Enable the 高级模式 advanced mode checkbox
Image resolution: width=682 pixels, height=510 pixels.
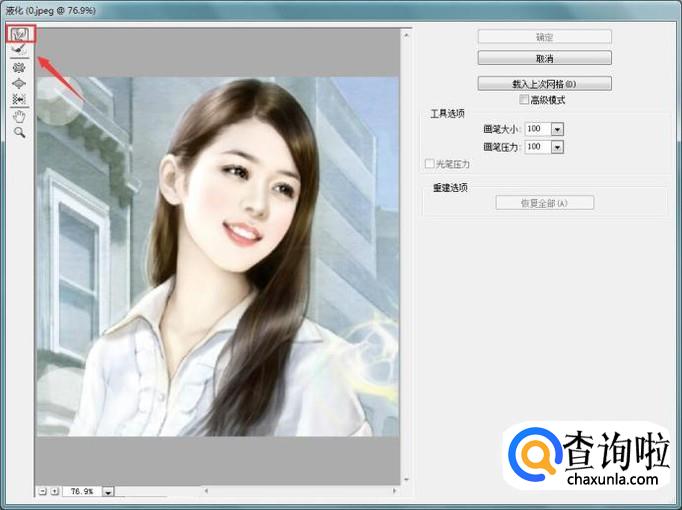pos(524,100)
